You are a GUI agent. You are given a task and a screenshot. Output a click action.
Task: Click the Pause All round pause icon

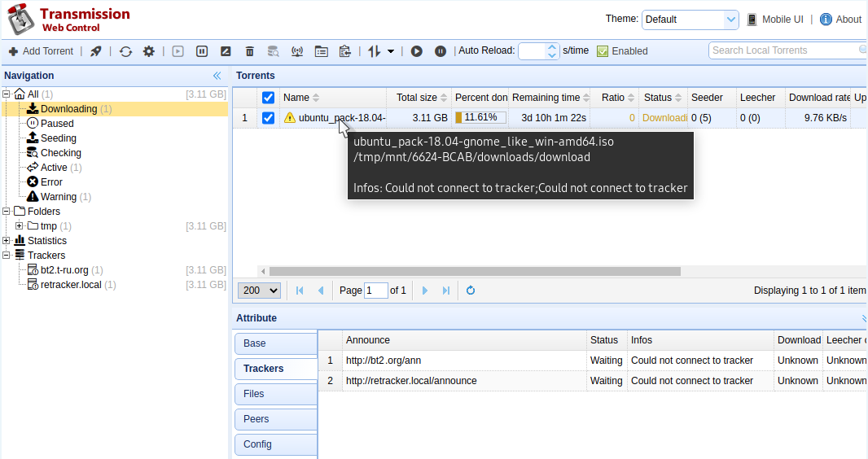[441, 51]
